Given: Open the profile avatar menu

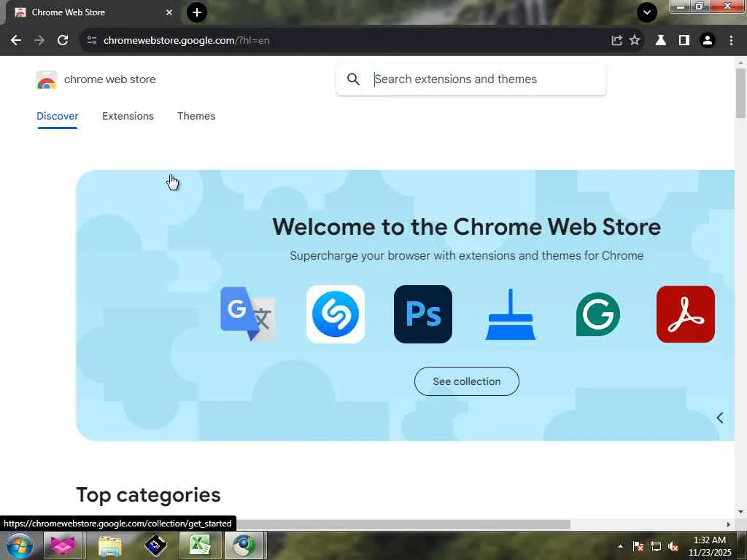Looking at the screenshot, I should coord(708,41).
